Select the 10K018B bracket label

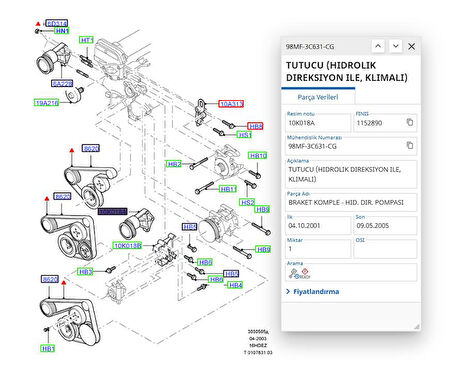pos(128,246)
